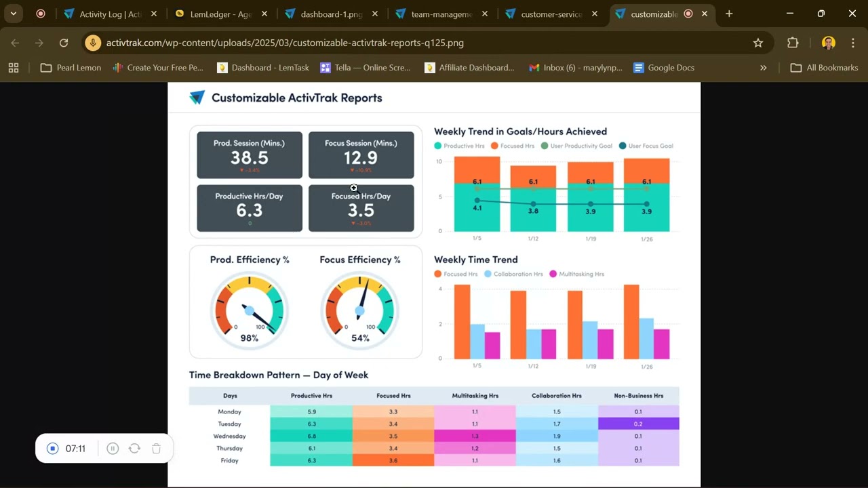This screenshot has width=868, height=488.
Task: Click the recording indicator tab icon
Action: point(41,14)
